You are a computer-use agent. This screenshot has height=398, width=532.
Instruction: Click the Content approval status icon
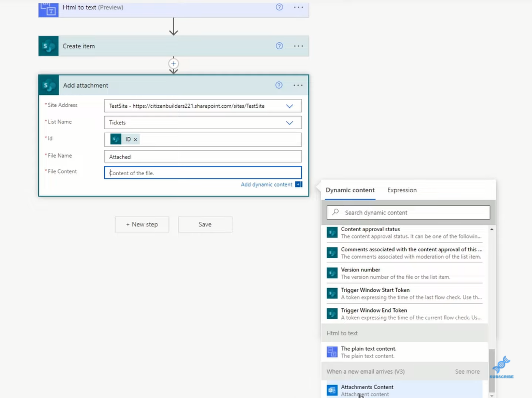click(x=332, y=233)
